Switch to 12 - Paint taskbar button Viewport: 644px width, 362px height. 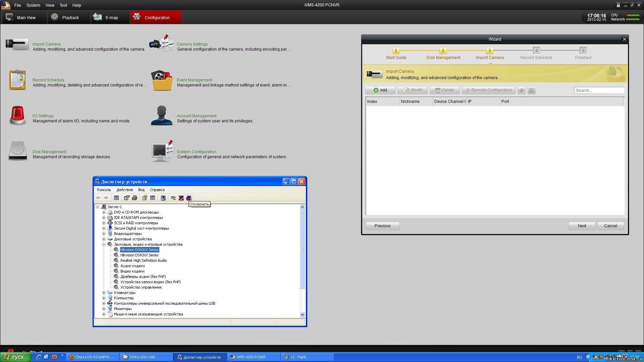[x=308, y=357]
